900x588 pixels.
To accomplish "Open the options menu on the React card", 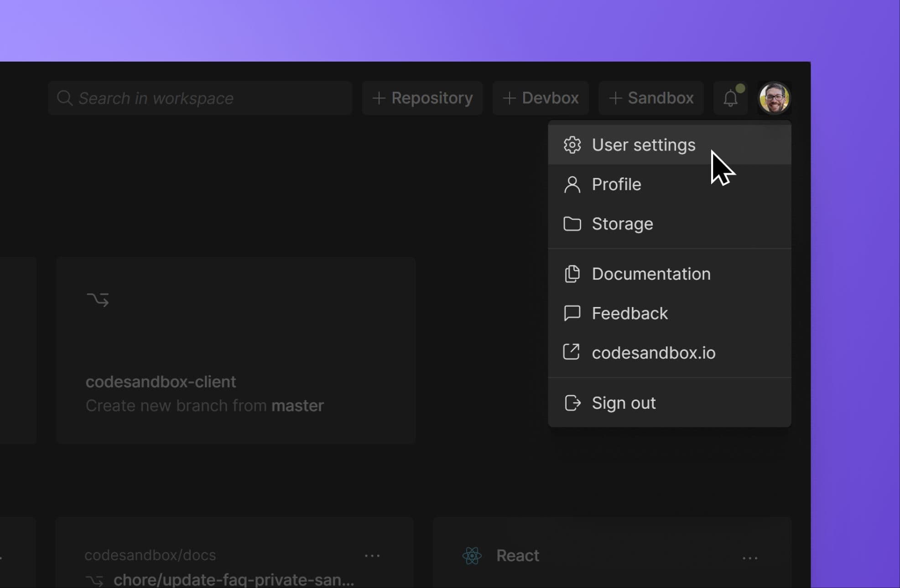I will point(750,557).
